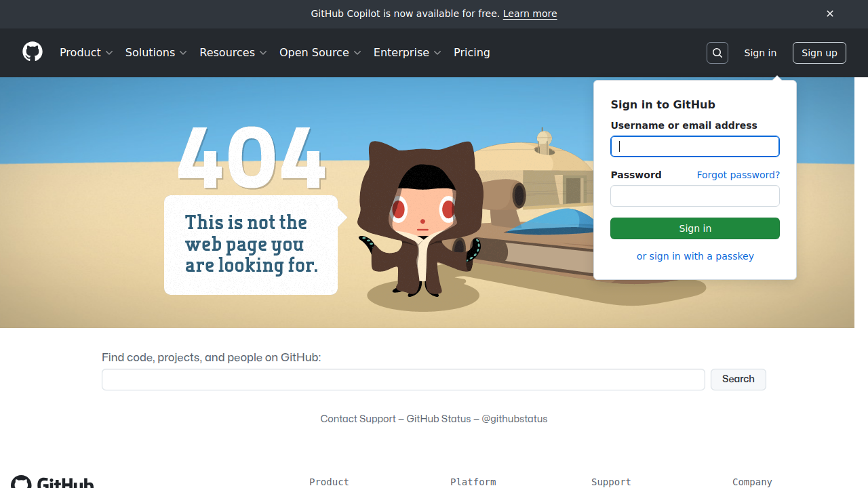
Task: Open the GitHub Status link
Action: tap(439, 419)
